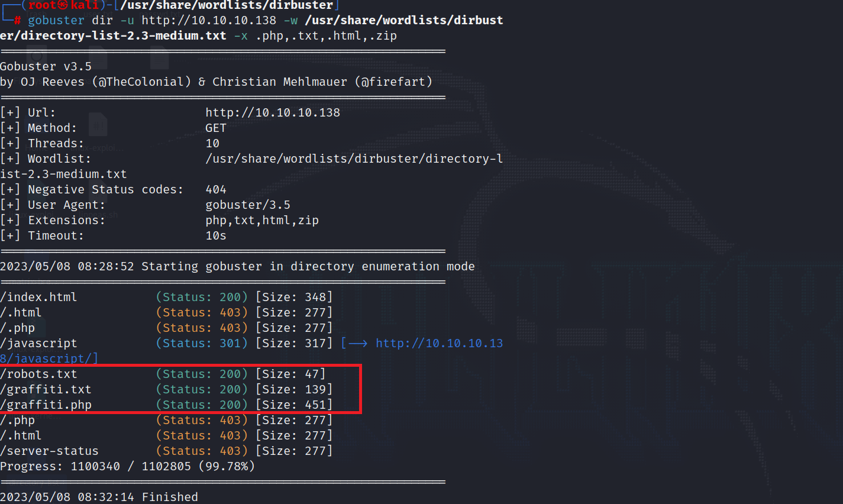Screen dimensions: 843x504
Task: Click Size: 348 on the /index.html row
Action: (294, 297)
